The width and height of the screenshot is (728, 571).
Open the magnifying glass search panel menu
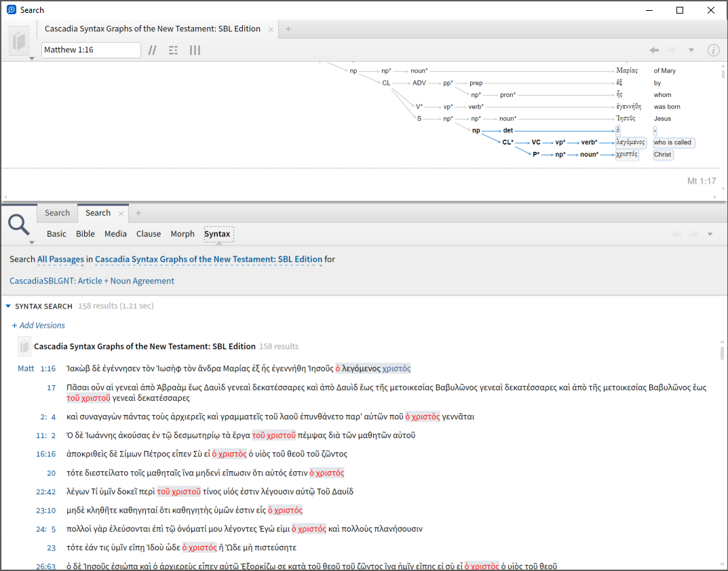[x=19, y=226]
